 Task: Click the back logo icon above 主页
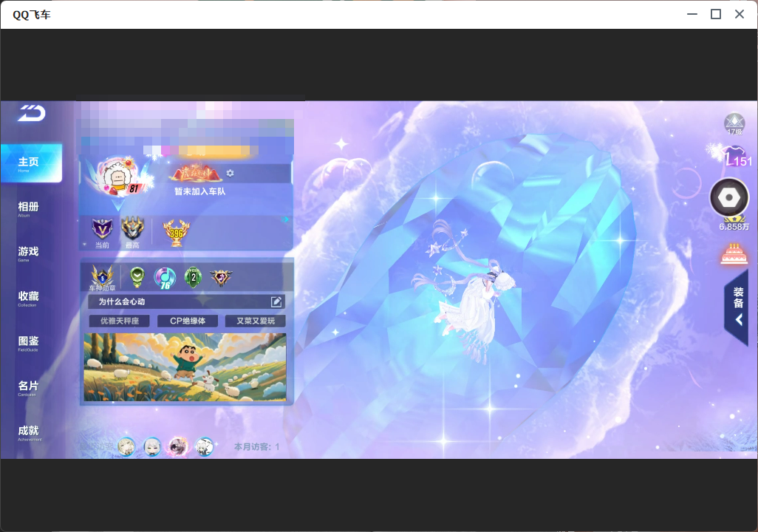[x=32, y=113]
